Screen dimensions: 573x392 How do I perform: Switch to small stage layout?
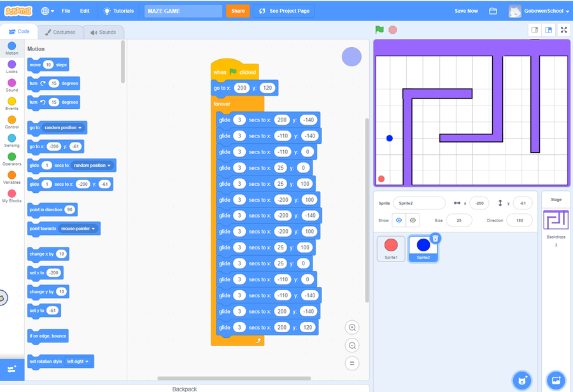pyautogui.click(x=535, y=30)
